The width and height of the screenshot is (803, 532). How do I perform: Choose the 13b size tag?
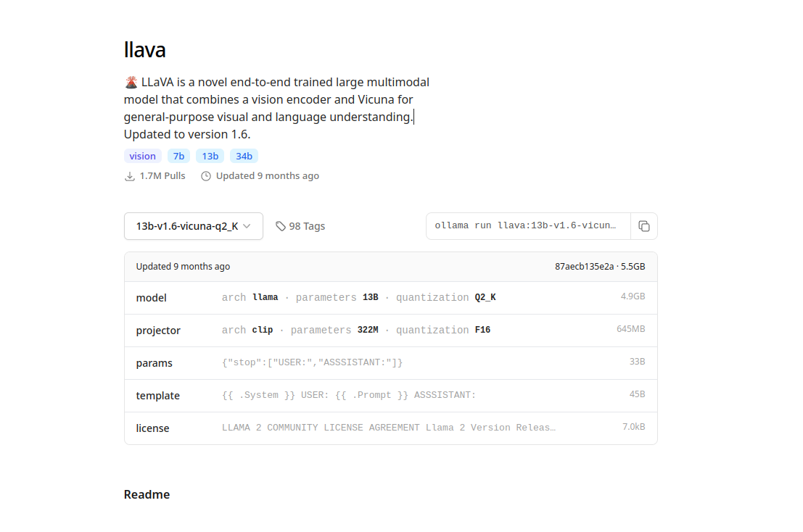(210, 156)
